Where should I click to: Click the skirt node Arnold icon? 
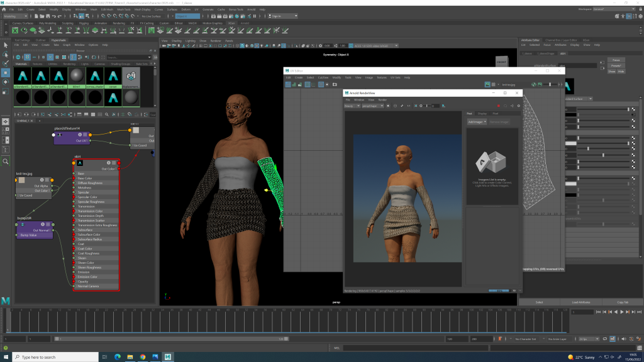(80, 163)
